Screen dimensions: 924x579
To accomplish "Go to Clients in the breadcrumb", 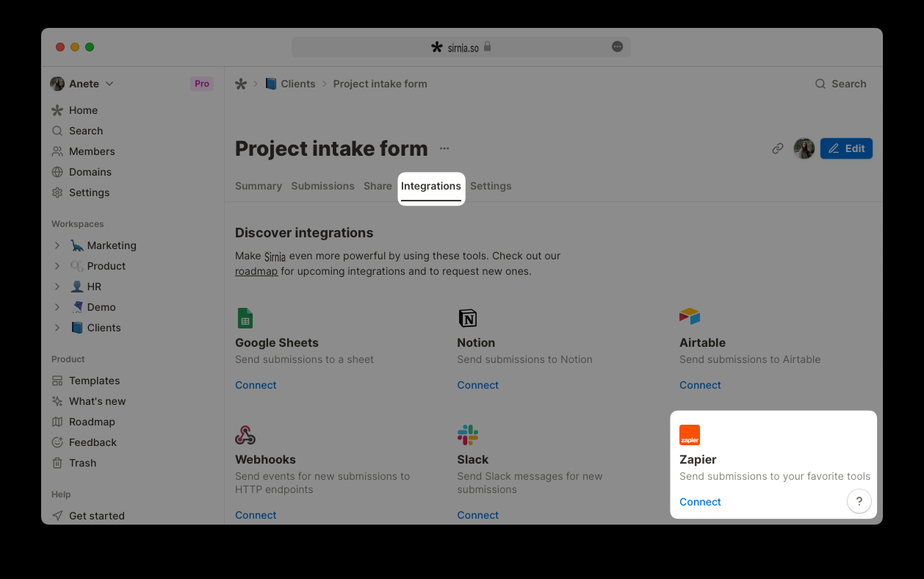I will point(290,84).
